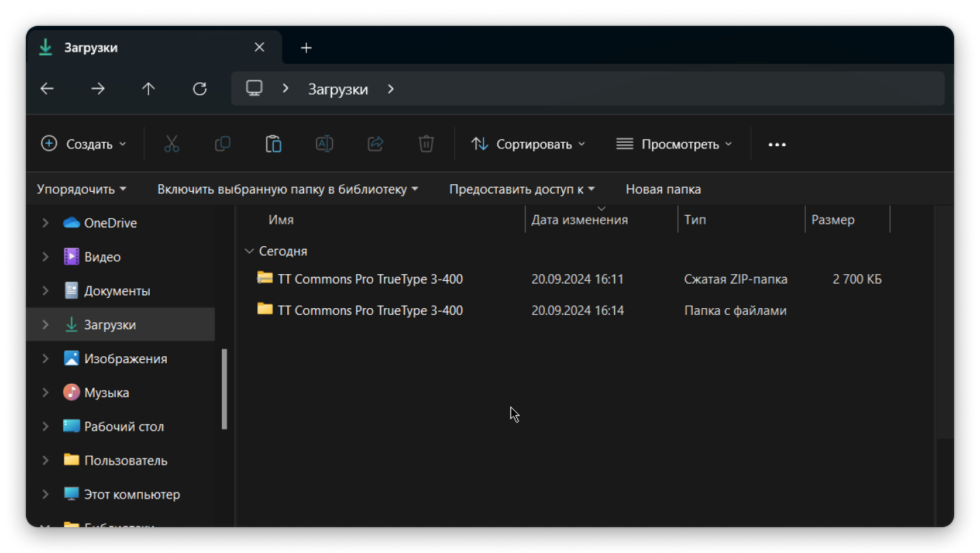Click the file list vertical scrollbar

[945, 322]
